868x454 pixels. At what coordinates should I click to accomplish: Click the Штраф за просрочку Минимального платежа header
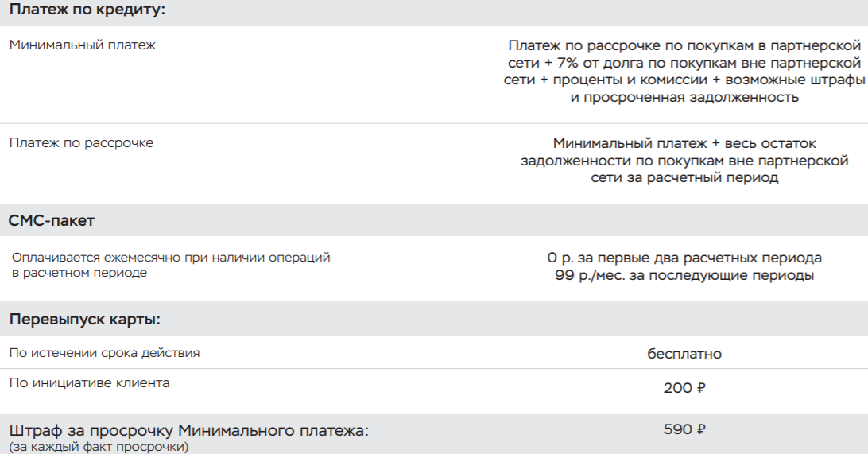pyautogui.click(x=188, y=430)
